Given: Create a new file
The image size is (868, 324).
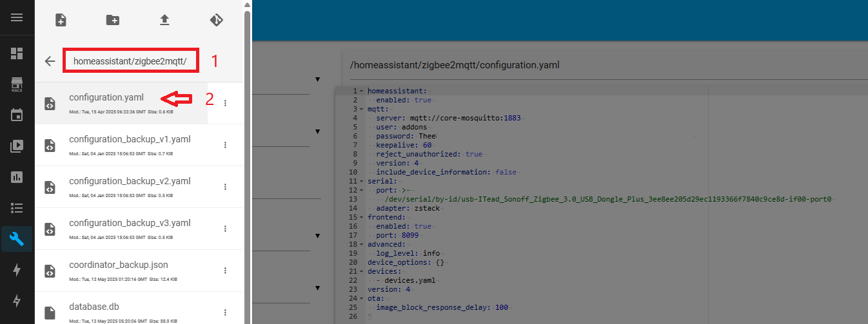Looking at the screenshot, I should click(x=61, y=20).
